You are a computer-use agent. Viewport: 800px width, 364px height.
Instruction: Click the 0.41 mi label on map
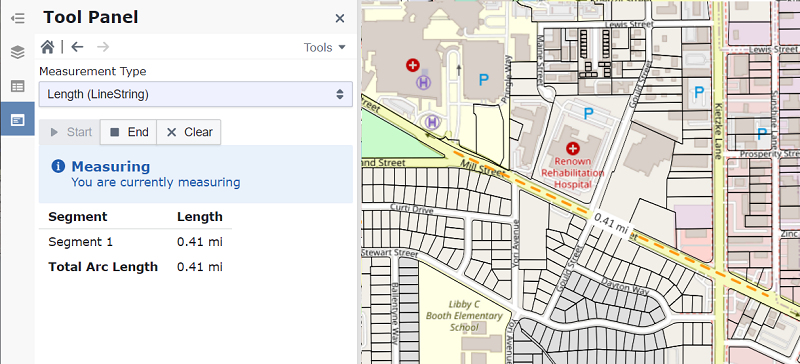[x=610, y=225]
